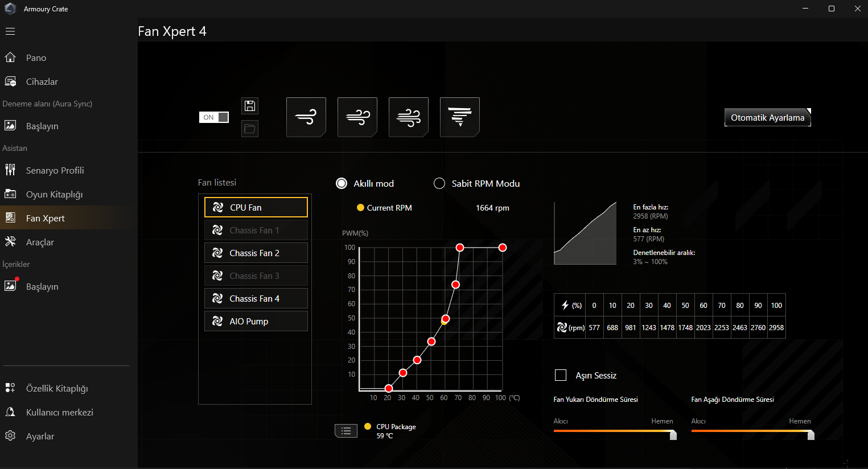Screen dimensions: 868x469
Task: Click the 2958 rpm table cell
Action: [x=776, y=328]
